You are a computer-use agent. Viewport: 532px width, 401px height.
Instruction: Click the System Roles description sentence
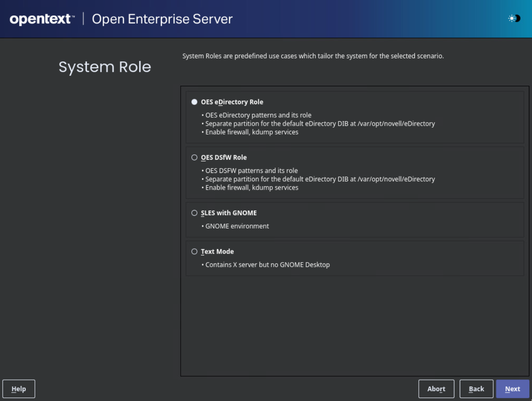pyautogui.click(x=313, y=56)
